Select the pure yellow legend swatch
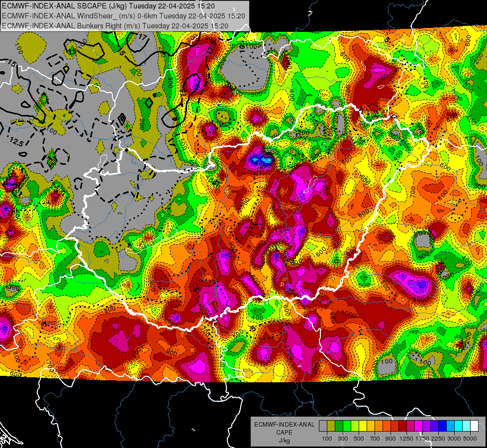Viewport: 487px width, 448px height. pos(363,426)
